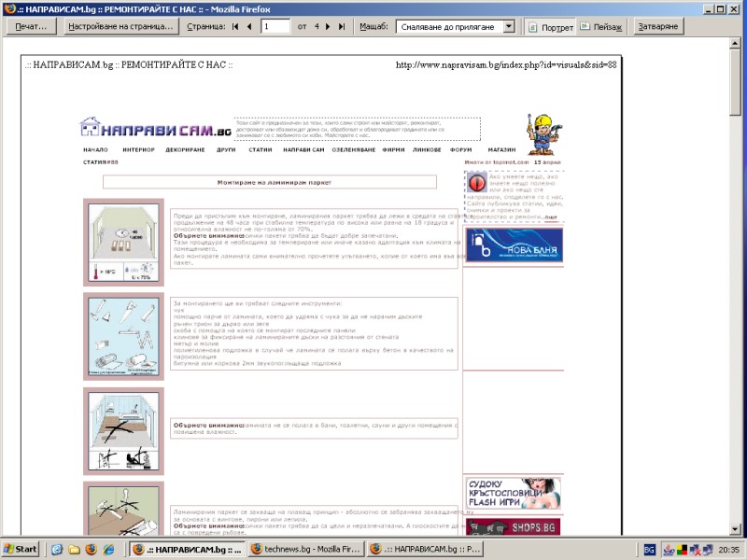Click the Печат... button

[31, 27]
